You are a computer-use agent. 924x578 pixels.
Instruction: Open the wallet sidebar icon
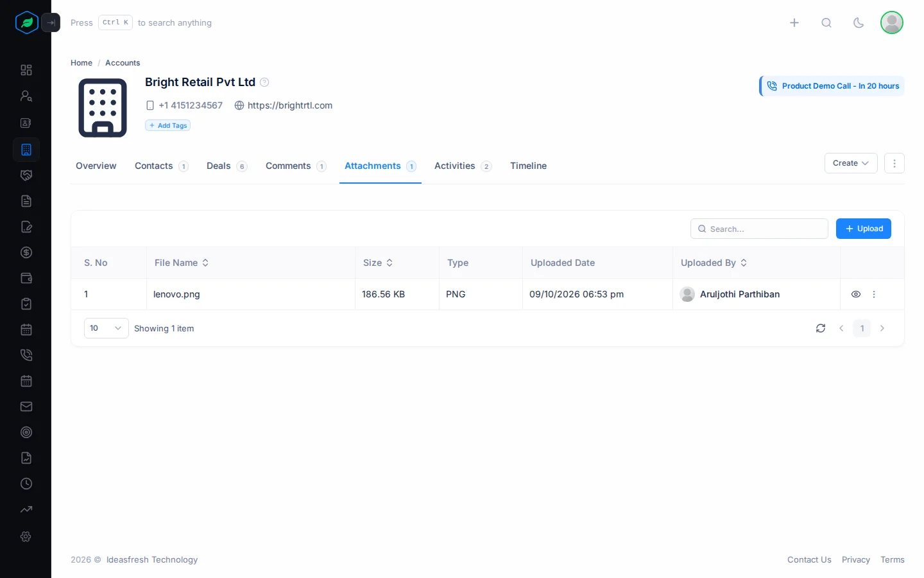click(x=26, y=278)
